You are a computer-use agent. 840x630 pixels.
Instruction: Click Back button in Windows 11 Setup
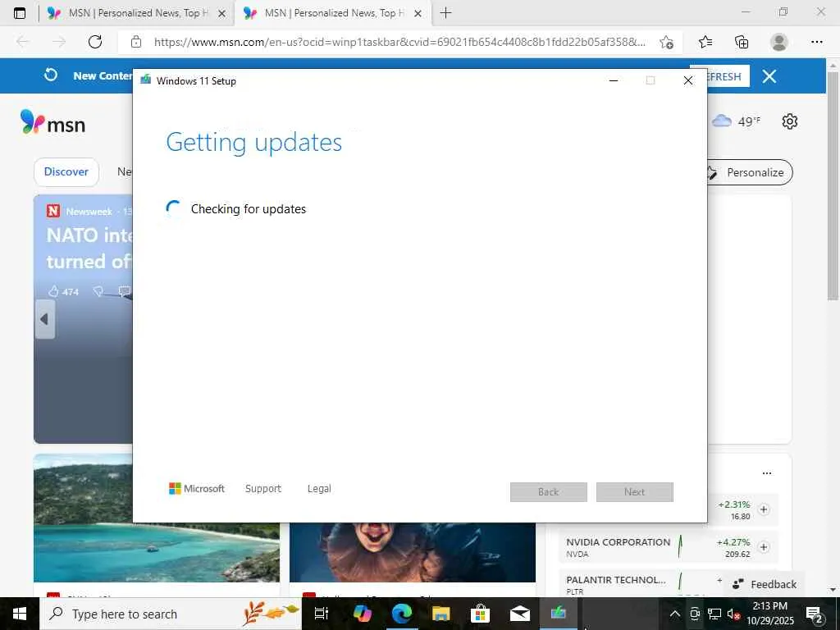(549, 492)
